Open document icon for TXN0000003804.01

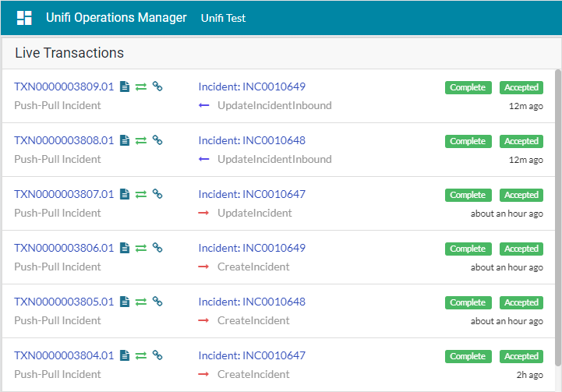coord(124,356)
